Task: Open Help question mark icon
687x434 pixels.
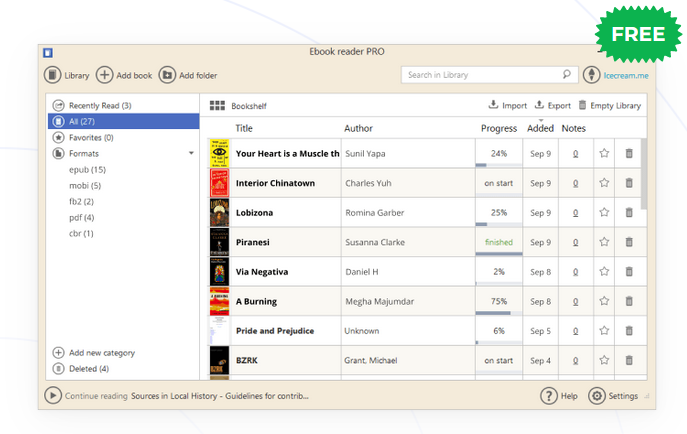Action: 549,395
